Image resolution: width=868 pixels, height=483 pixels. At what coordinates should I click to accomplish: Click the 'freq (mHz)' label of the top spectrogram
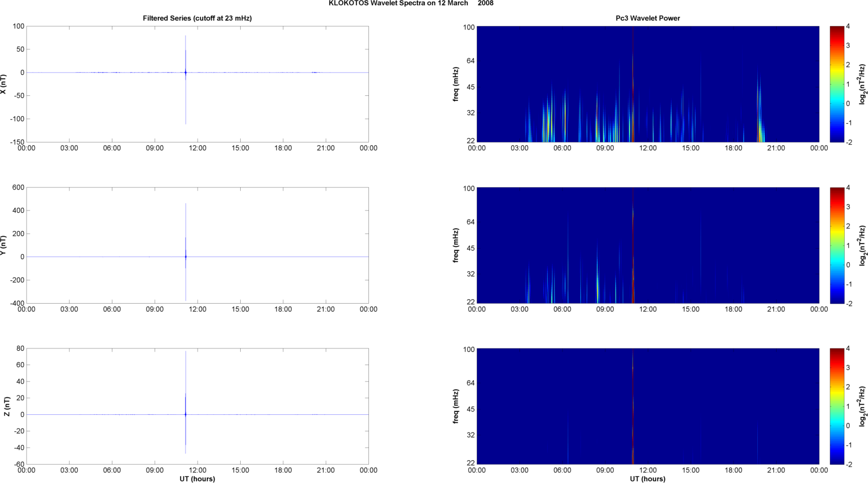pos(456,84)
